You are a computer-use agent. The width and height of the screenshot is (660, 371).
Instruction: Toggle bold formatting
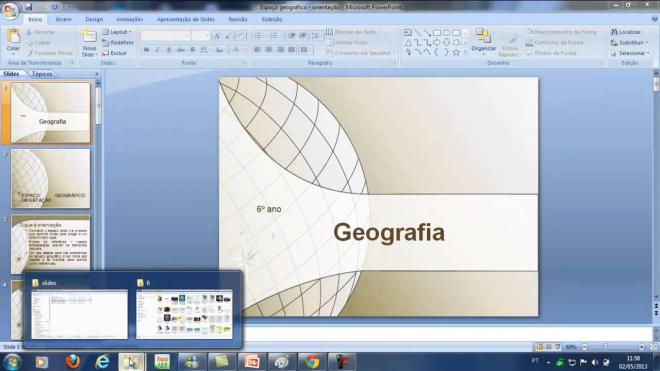146,50
